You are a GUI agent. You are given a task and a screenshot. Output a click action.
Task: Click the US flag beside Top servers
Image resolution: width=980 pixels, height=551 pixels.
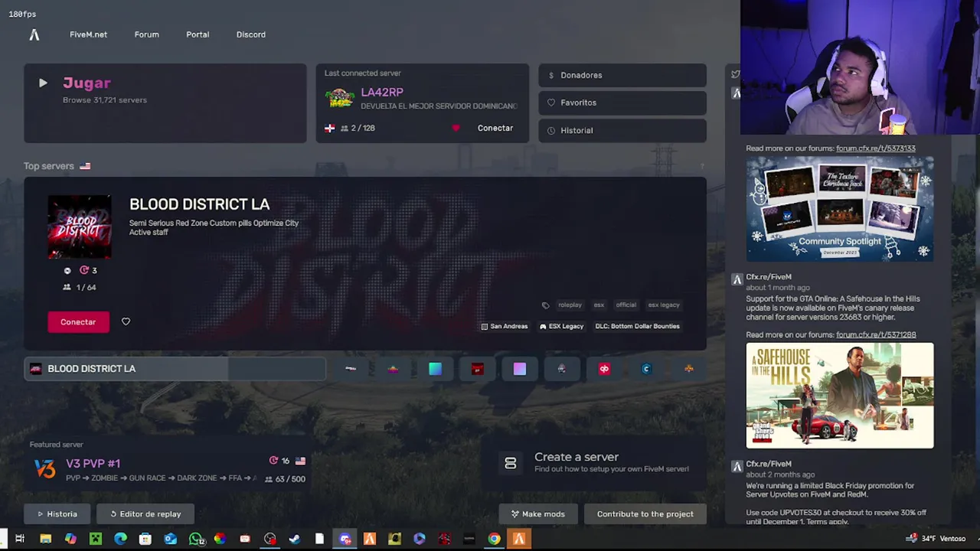pos(85,166)
